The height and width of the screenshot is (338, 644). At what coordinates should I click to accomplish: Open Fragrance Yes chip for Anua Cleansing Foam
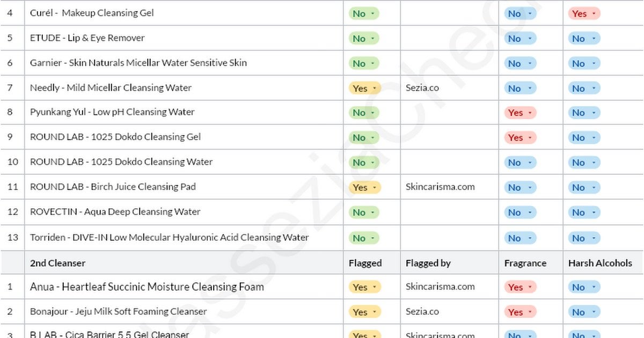coord(520,287)
